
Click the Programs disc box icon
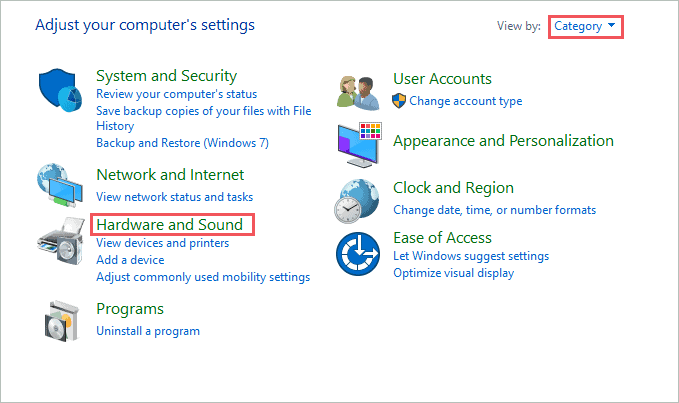[x=62, y=321]
